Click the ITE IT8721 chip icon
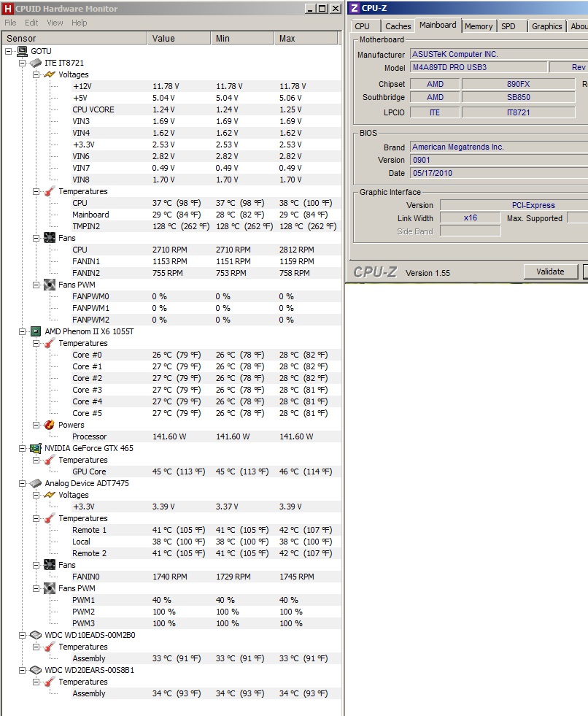Viewport: 588px width, 716px height. 36,63
